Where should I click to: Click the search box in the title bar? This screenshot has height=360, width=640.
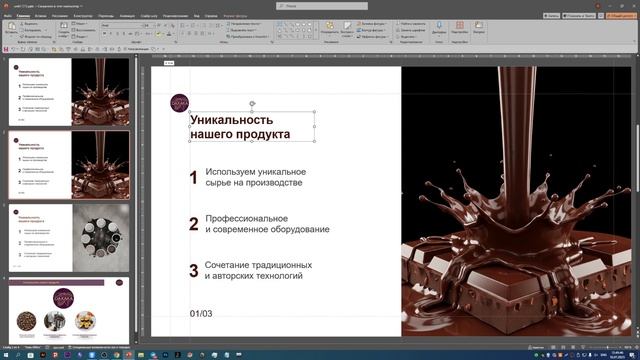pyautogui.click(x=322, y=6)
